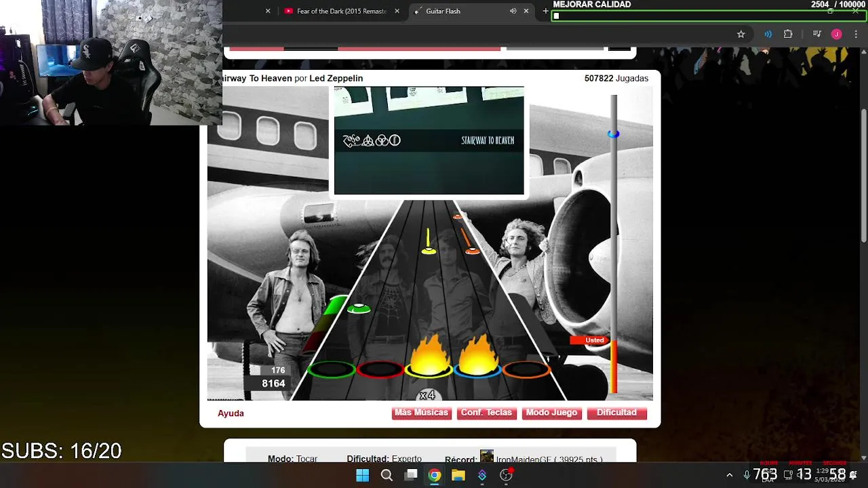The image size is (868, 488).
Task: Click the rock meter bar beside Usted
Action: (614, 366)
